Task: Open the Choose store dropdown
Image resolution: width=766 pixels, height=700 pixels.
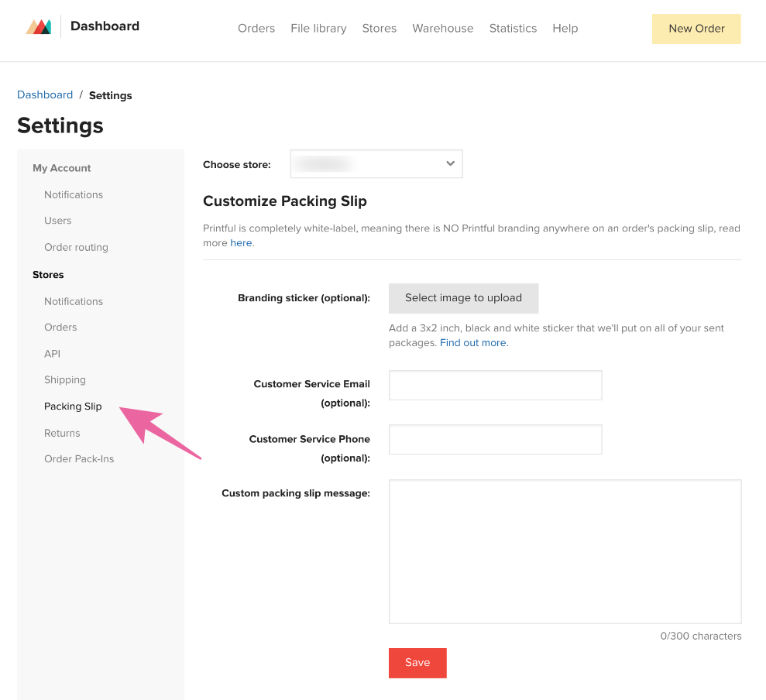Action: pos(376,164)
